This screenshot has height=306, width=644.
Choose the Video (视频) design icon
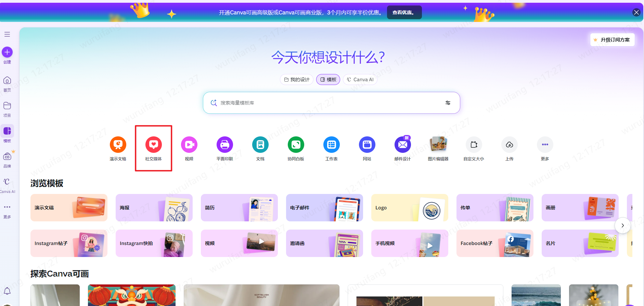(189, 145)
